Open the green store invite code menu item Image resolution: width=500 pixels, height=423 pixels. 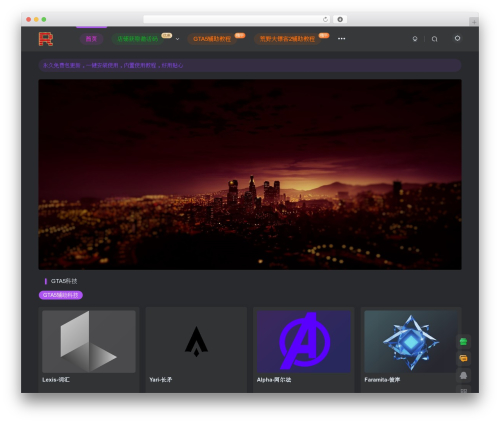[137, 39]
